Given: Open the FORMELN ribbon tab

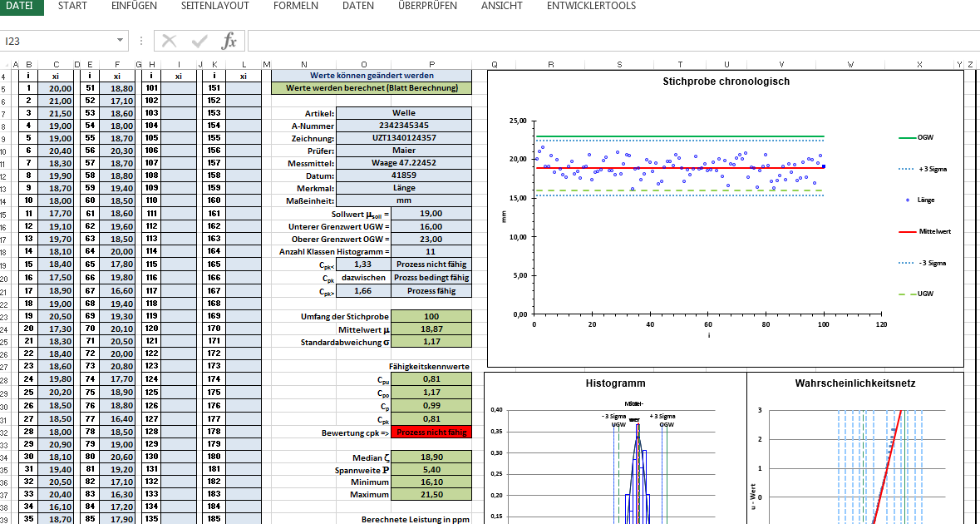Looking at the screenshot, I should (296, 7).
